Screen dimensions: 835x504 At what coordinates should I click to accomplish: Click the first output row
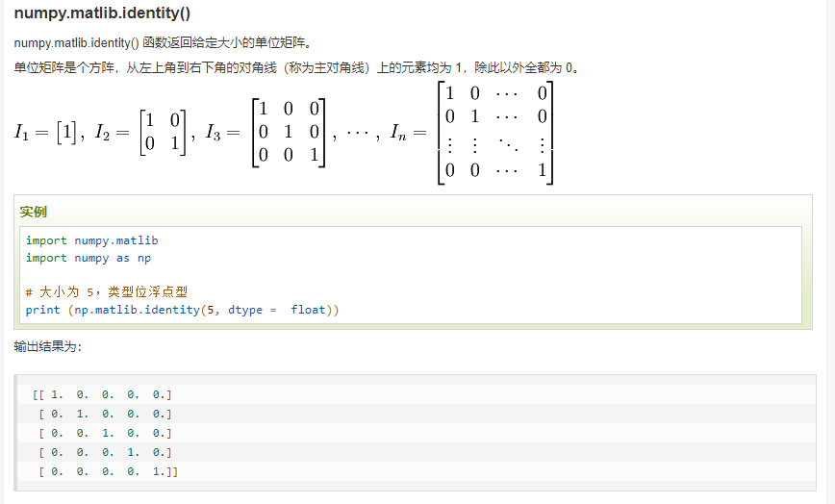point(102,394)
